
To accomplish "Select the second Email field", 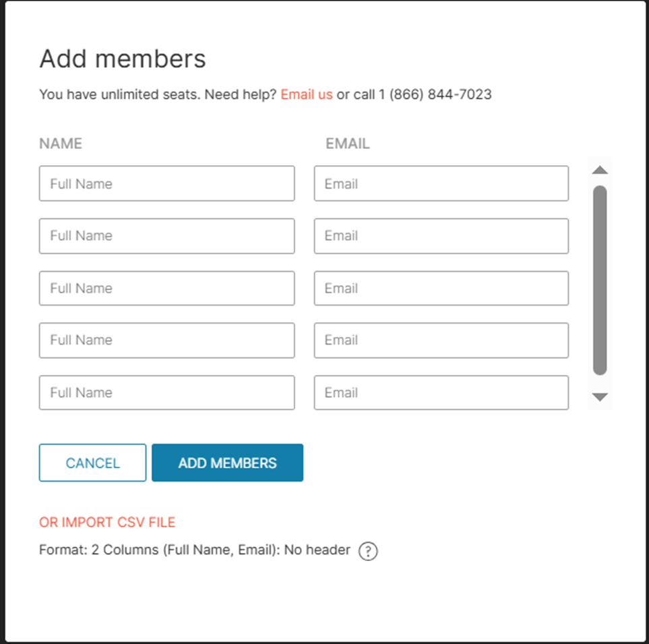I will [441, 236].
